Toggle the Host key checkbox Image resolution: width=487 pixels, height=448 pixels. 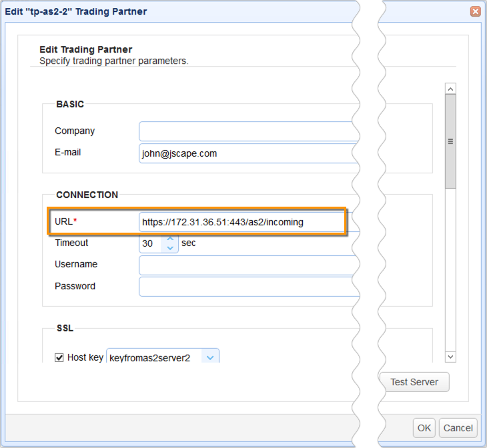[59, 357]
